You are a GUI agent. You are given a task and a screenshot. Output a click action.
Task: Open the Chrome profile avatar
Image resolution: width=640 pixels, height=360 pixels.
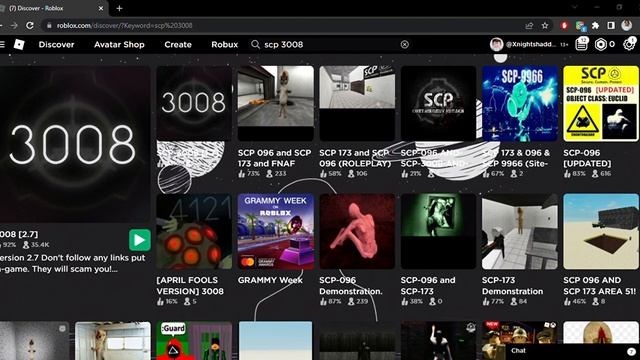pyautogui.click(x=627, y=25)
